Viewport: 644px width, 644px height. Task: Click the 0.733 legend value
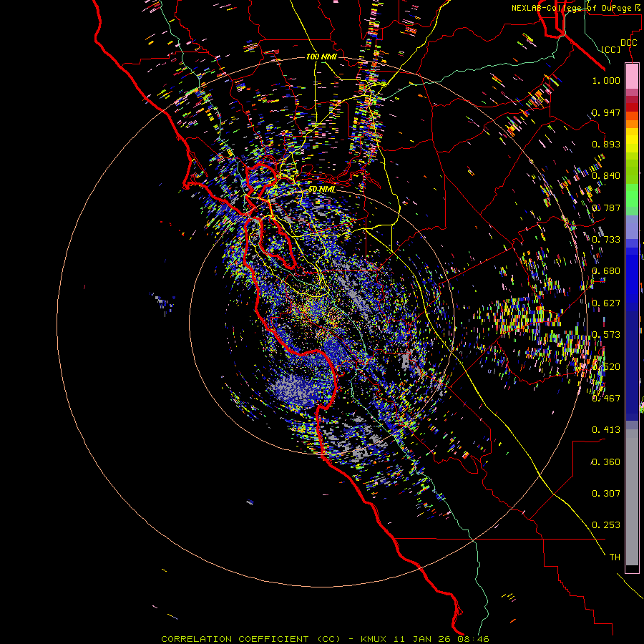point(606,240)
